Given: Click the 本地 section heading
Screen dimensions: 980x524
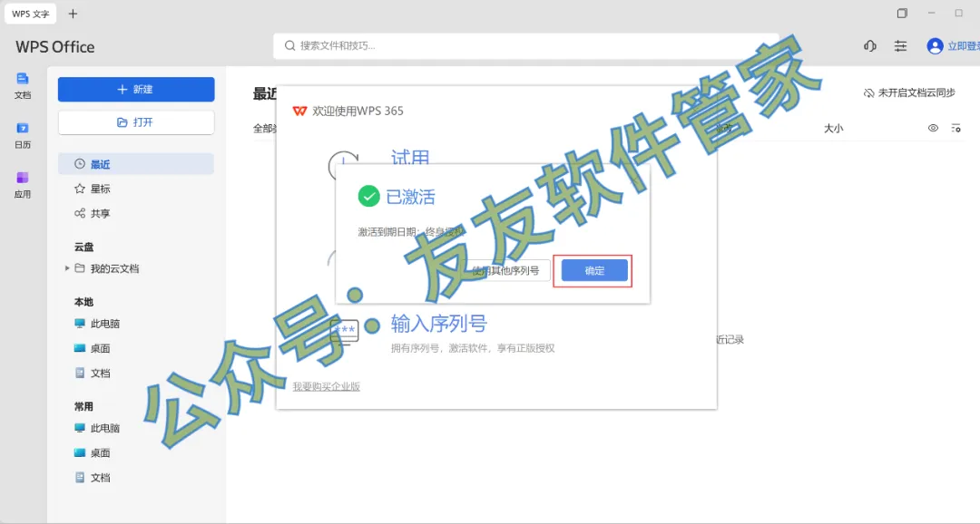Looking at the screenshot, I should [x=83, y=302].
